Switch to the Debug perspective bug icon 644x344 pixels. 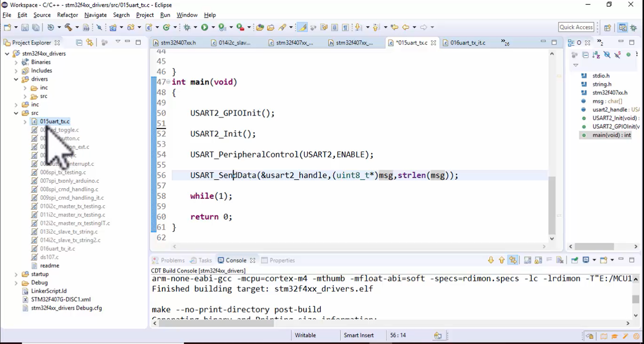pos(634,27)
